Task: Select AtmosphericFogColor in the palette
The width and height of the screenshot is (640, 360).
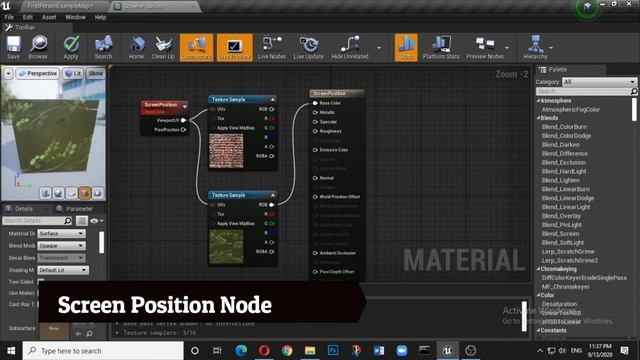Action: 571,109
